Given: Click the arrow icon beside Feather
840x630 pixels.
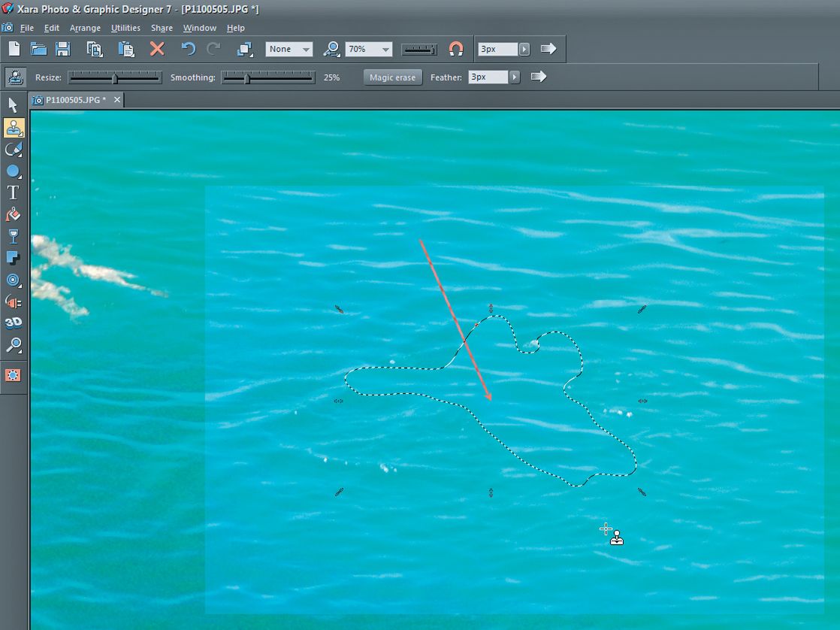Looking at the screenshot, I should tap(539, 77).
